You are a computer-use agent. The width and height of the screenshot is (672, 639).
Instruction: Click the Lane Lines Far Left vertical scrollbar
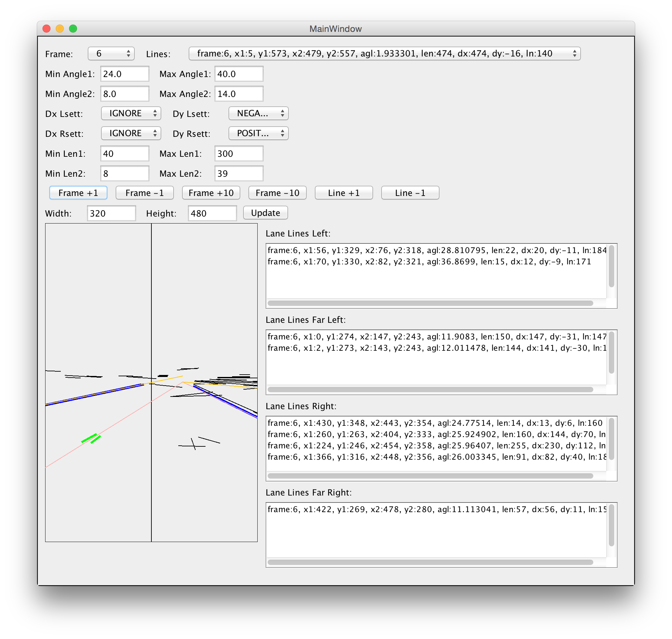611,352
